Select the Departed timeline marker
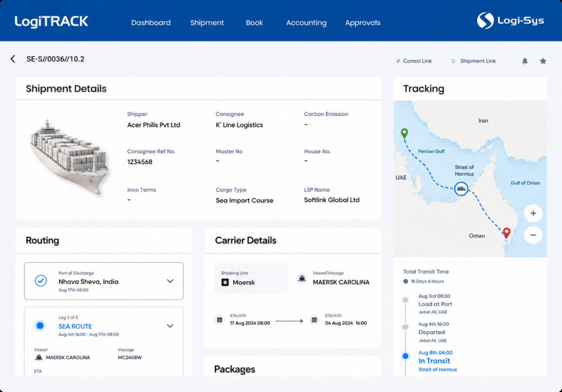The image size is (562, 392). 406,327
